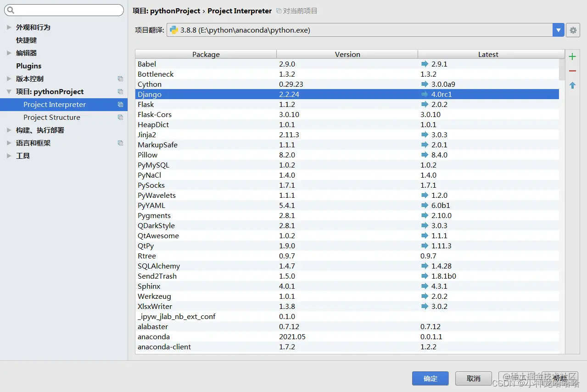This screenshot has height=392, width=587.
Task: Expand the 语言和框架 section
Action: click(9, 143)
